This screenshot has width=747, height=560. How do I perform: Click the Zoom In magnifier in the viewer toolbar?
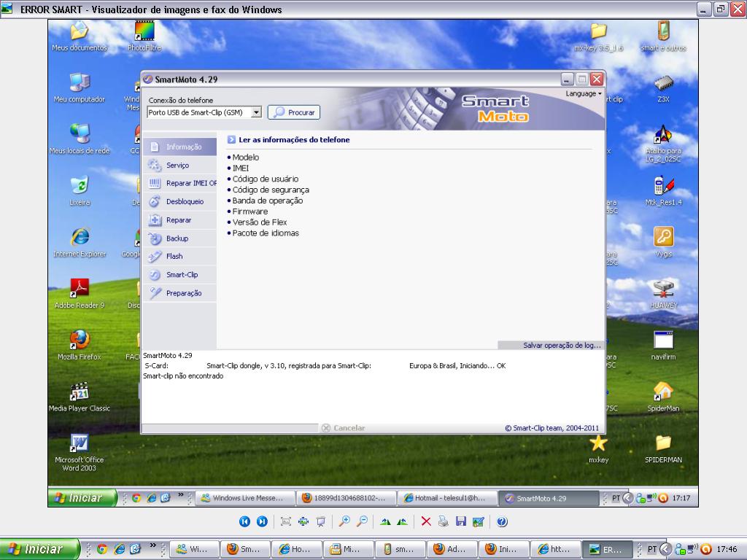(344, 521)
